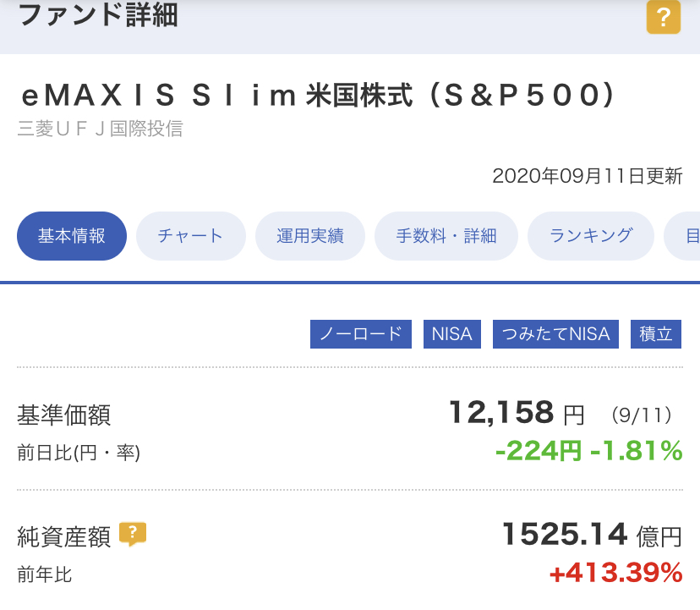Screen dimensions: 700x610
Task: Open the 運用実績 tab
Action: 309,236
